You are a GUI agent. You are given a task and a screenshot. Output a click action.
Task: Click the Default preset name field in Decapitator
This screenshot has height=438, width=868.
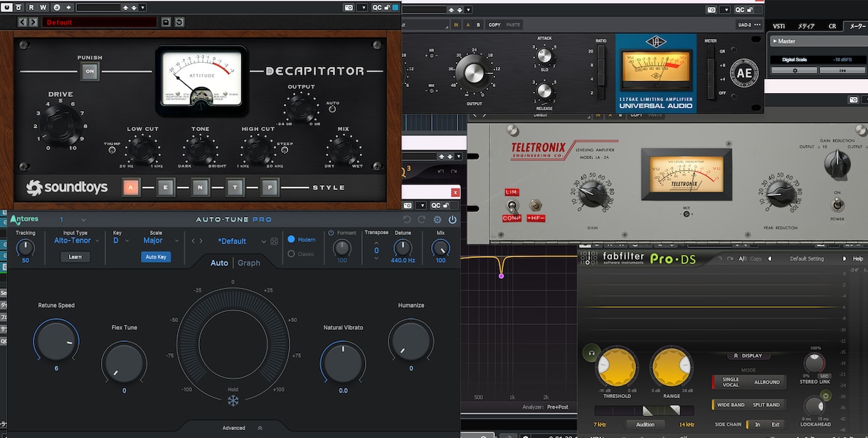[99, 22]
